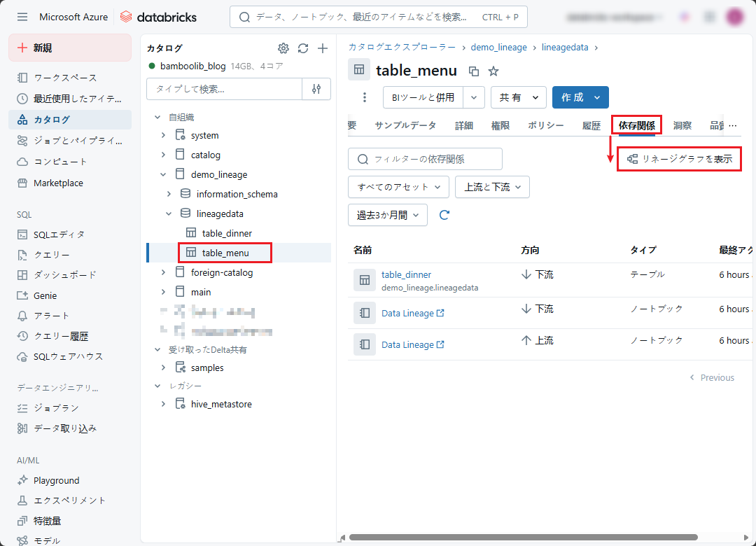Open the catalog search filter options icon
The image size is (756, 546).
[x=316, y=89]
